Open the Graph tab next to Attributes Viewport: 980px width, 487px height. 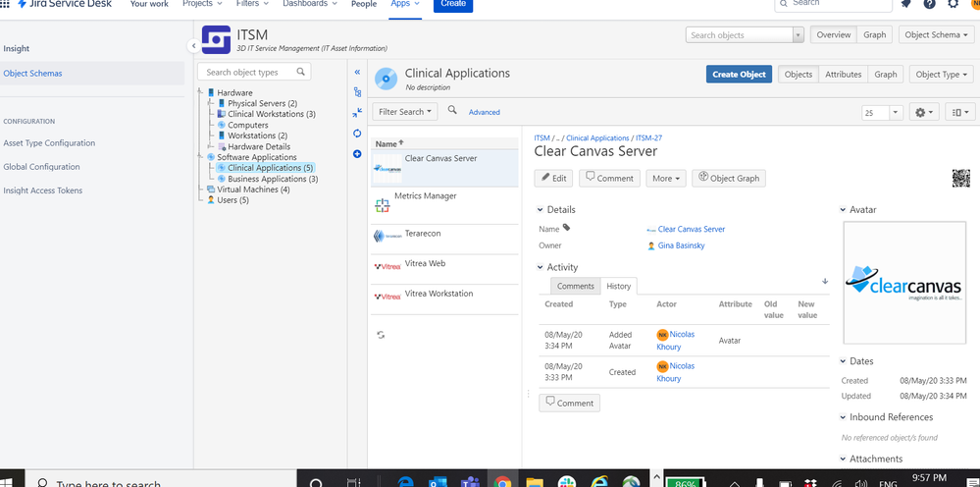click(886, 74)
